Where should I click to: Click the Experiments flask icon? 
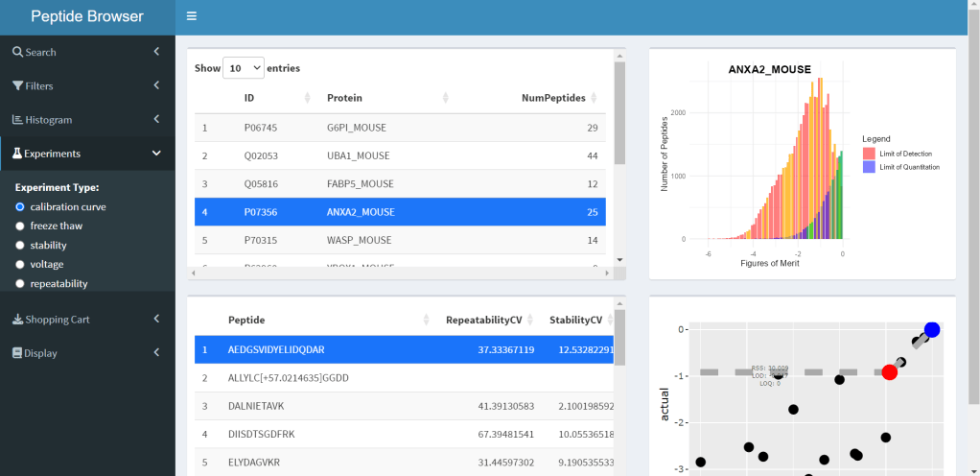[x=17, y=154]
